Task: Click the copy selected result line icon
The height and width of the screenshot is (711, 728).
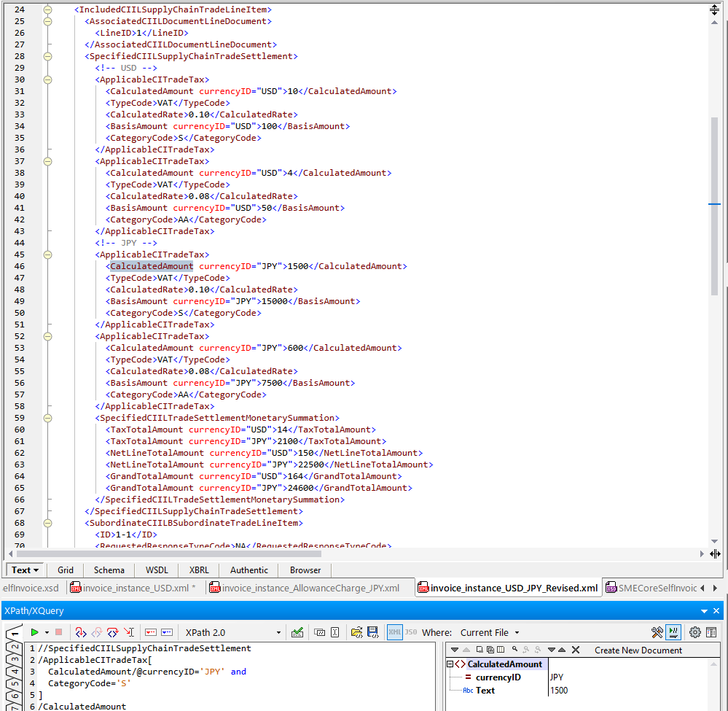Action: [480, 650]
